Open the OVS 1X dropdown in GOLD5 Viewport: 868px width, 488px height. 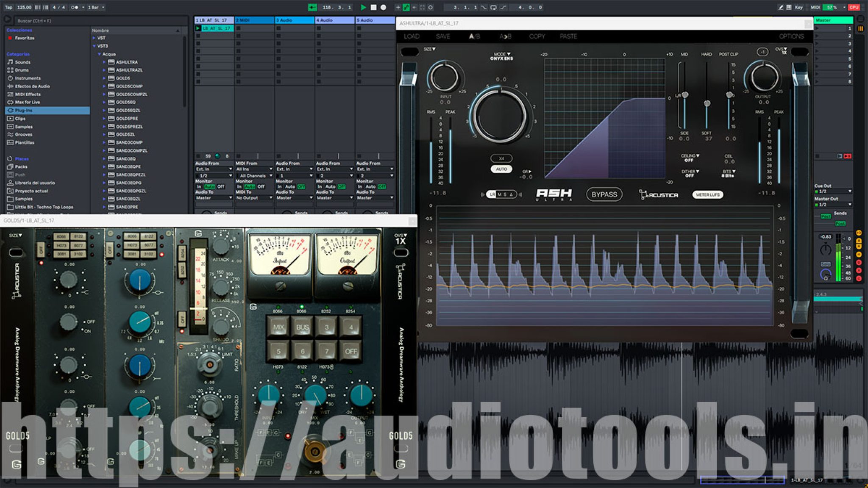401,239
